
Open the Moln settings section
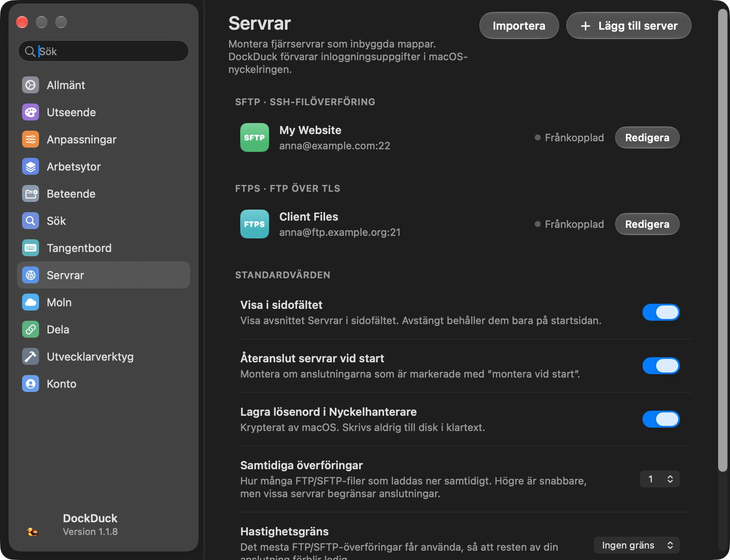(x=104, y=302)
